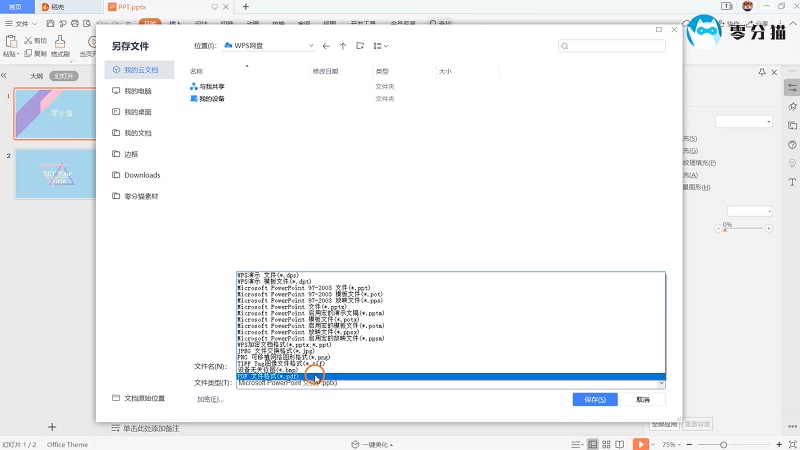Screen dimensions: 800x450
Task: Switch to reading view book icon
Action: pos(620,444)
